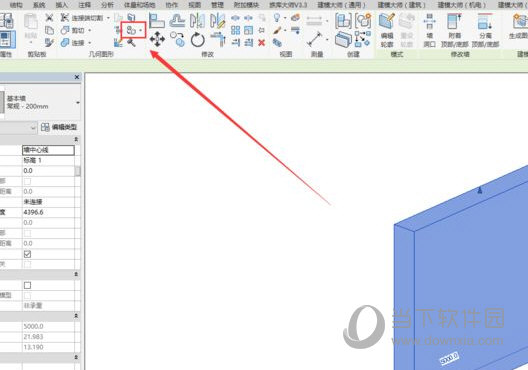
Task: Click the 墙中心线 location line field
Action: click(x=48, y=150)
